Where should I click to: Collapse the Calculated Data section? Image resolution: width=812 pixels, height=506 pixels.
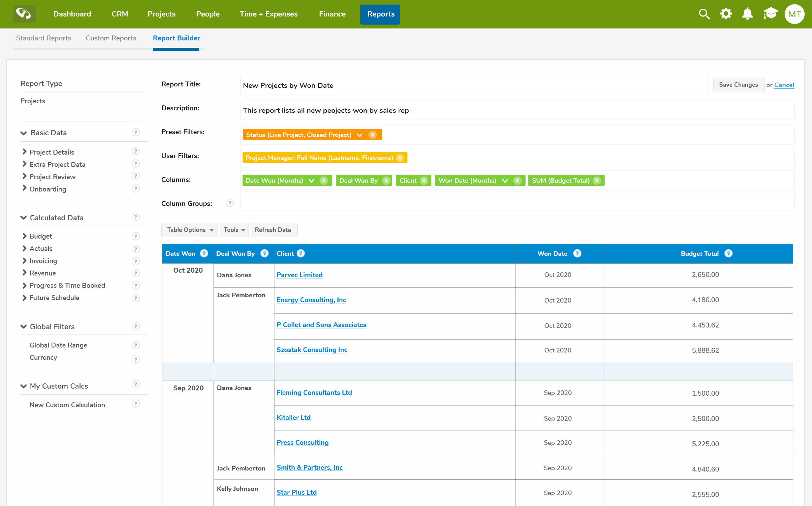point(24,218)
